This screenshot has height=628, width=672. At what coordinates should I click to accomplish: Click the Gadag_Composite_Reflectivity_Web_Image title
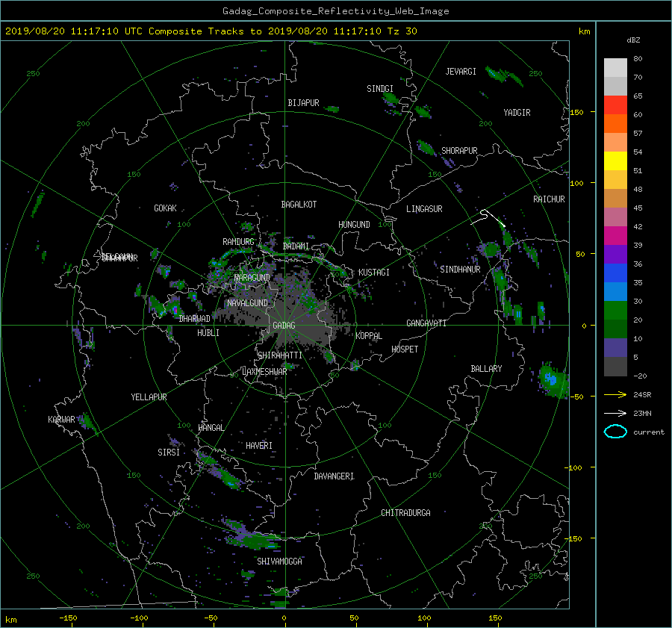pyautogui.click(x=335, y=11)
